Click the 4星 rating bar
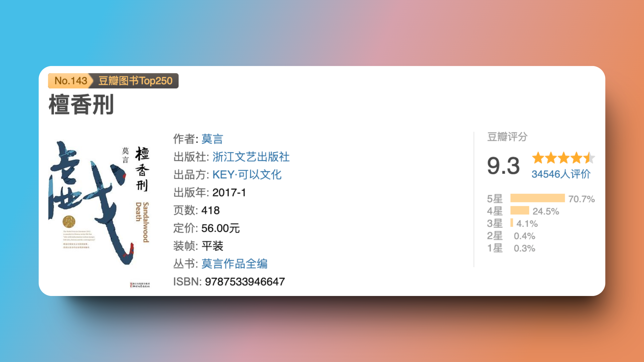Viewport: 644px width, 362px height. tap(520, 210)
